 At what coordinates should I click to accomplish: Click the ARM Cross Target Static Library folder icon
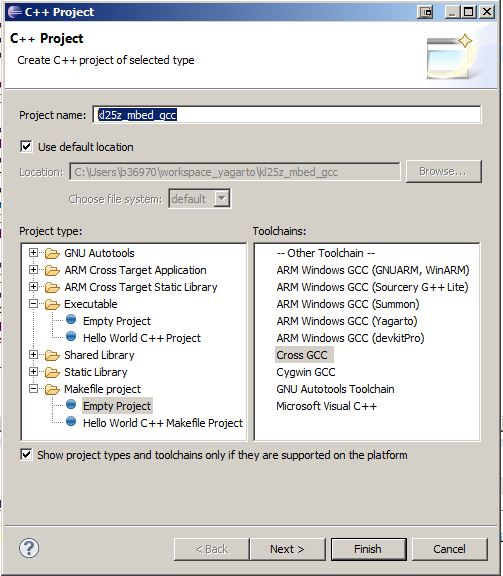point(52,287)
